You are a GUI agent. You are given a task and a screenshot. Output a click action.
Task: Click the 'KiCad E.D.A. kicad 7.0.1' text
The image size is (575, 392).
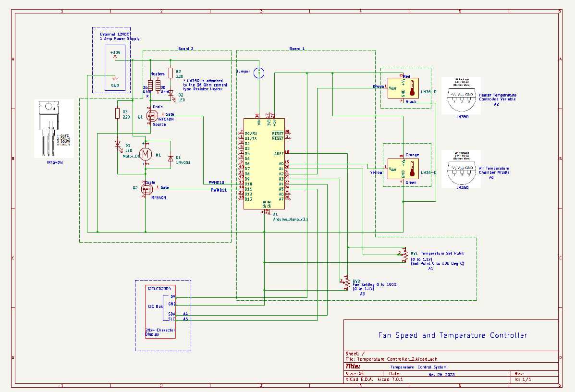[374, 379]
